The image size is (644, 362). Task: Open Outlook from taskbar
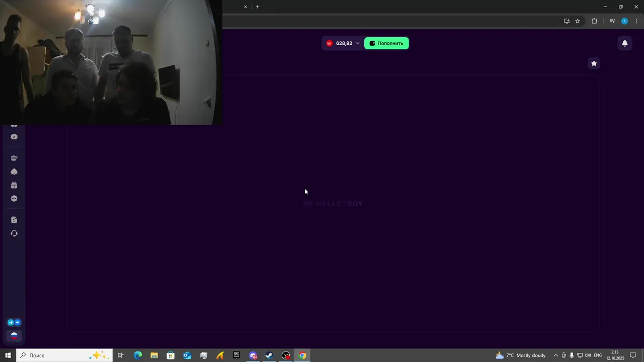[187, 355]
